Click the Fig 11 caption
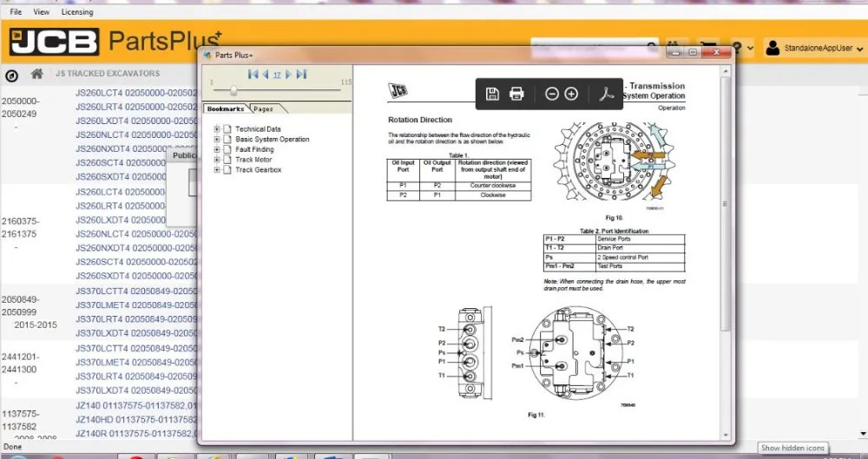868x459 pixels. click(x=536, y=415)
